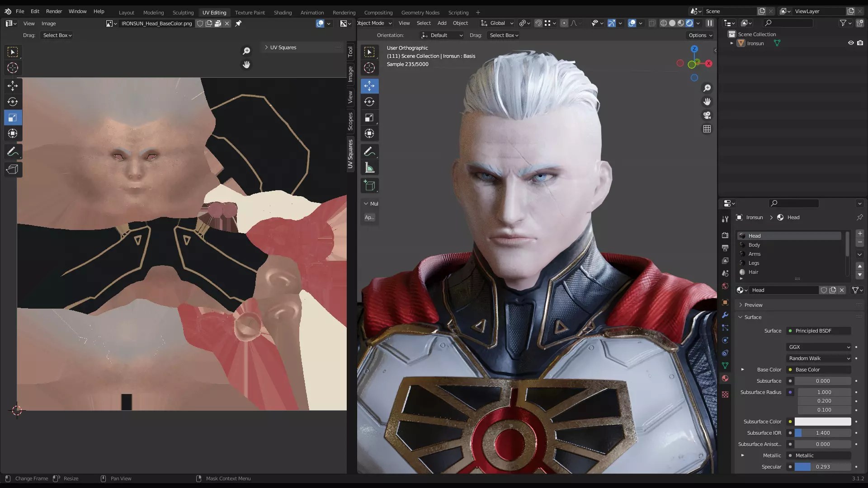Select the Body material slot
This screenshot has height=488, width=868.
tap(789, 245)
